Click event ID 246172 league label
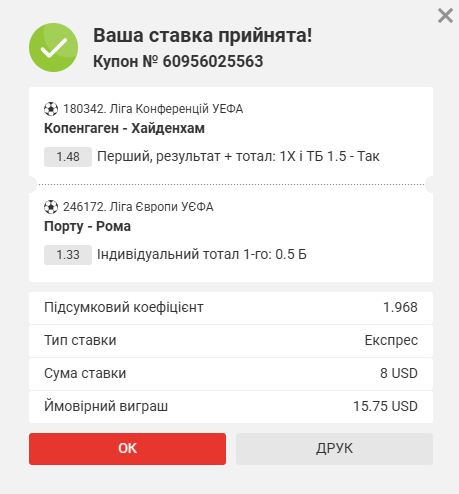The height and width of the screenshot is (494, 459). coord(138,207)
